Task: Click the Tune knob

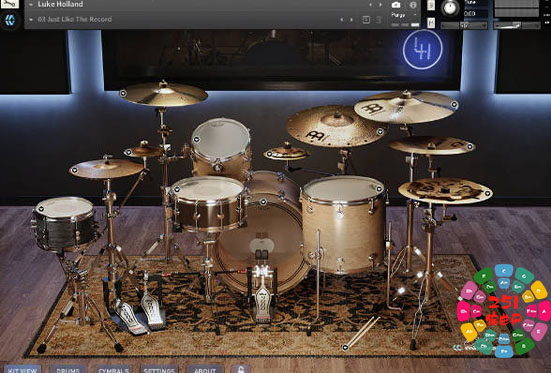Action: (x=450, y=7)
